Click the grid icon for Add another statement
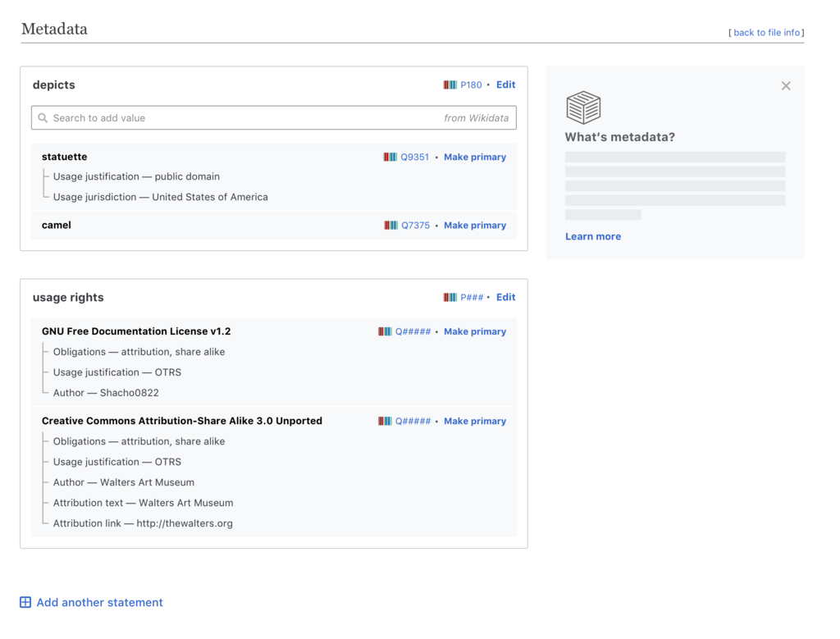This screenshot has width=840, height=639. [25, 602]
